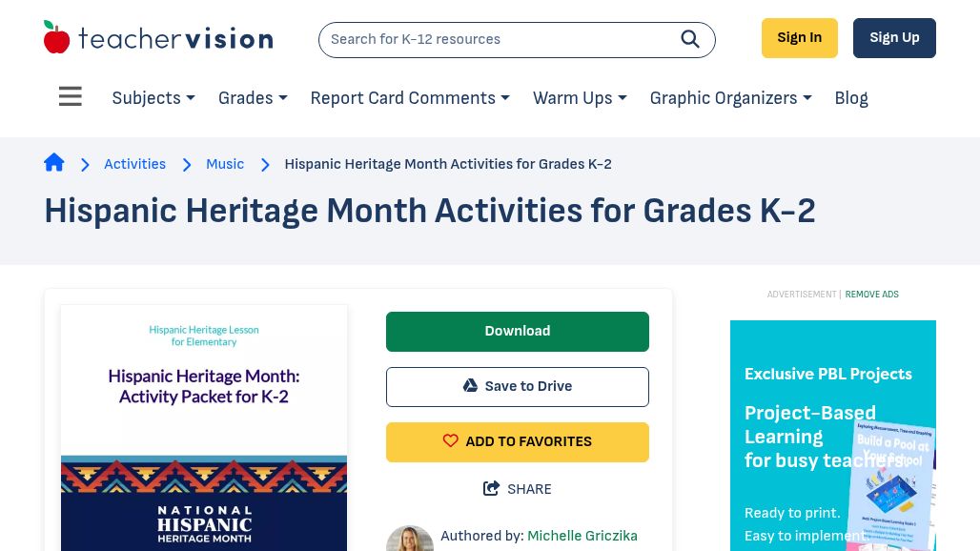
Task: Click the Google Drive icon
Action: point(470,386)
